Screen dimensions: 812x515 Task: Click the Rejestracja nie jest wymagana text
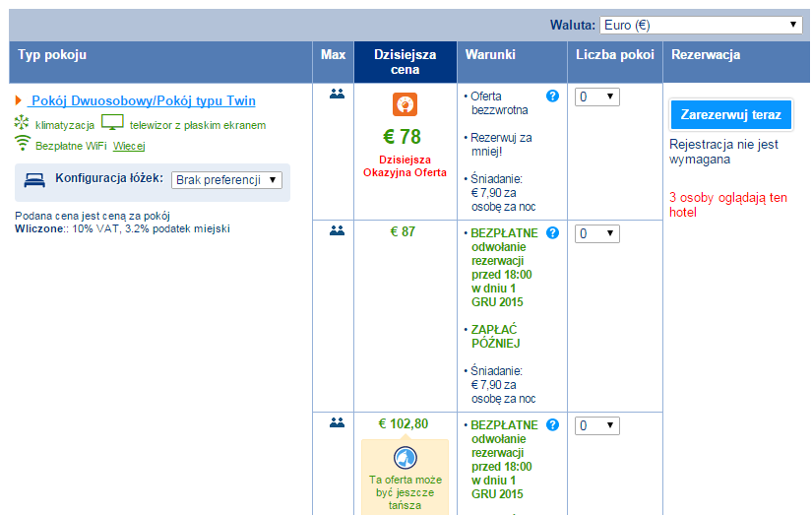[723, 152]
